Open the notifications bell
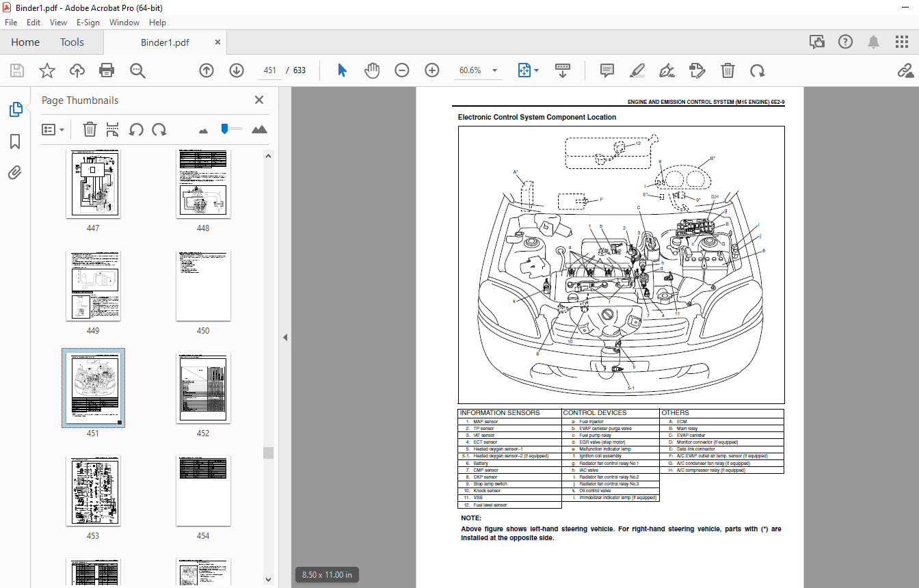The height and width of the screenshot is (588, 919). [x=874, y=42]
